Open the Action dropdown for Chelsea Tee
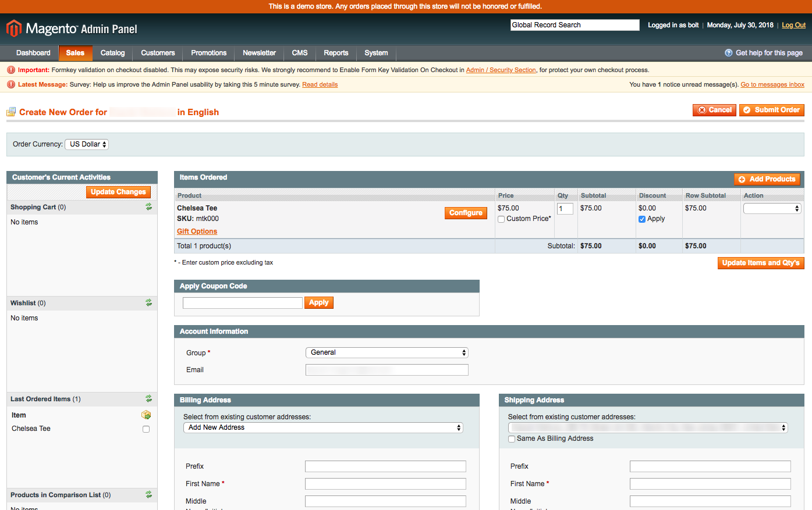Screen dimensions: 812x510 (772, 208)
